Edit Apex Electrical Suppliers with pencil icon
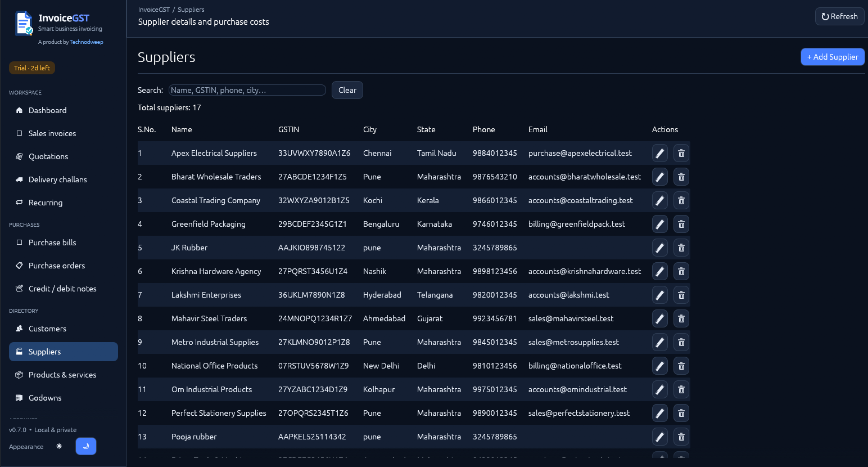 [660, 153]
